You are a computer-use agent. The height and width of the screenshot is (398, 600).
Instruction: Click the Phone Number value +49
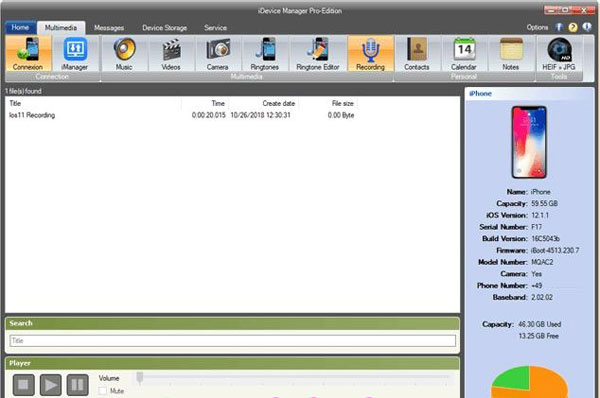[536, 285]
